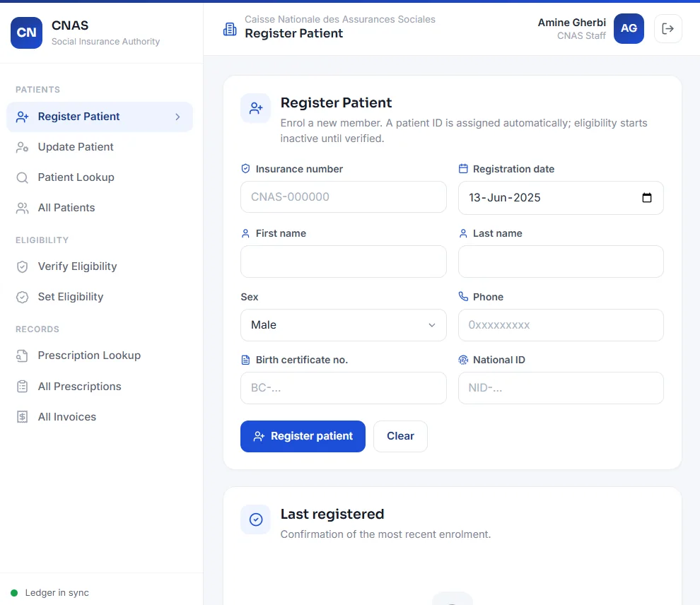700x605 pixels.
Task: Click the Phone handset icon
Action: point(463,296)
